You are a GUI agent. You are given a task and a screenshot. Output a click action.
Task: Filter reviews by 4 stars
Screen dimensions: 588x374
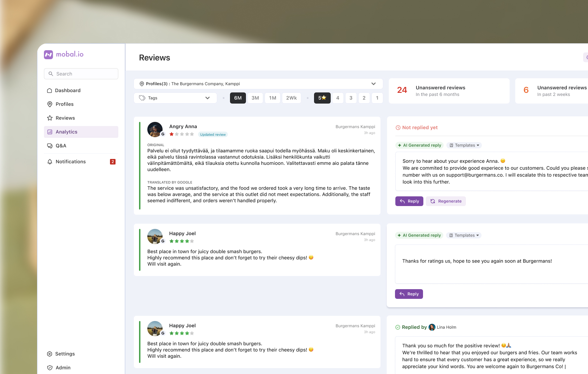point(338,98)
